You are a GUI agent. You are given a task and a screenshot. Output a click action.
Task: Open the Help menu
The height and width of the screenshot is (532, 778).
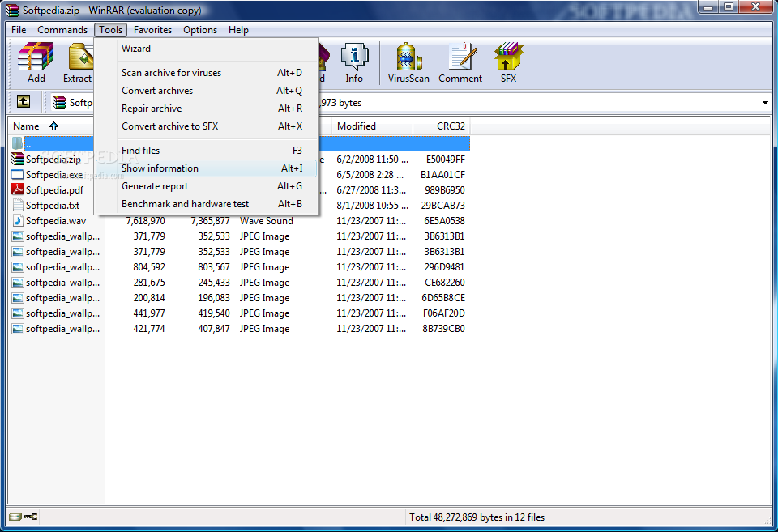pyautogui.click(x=238, y=30)
